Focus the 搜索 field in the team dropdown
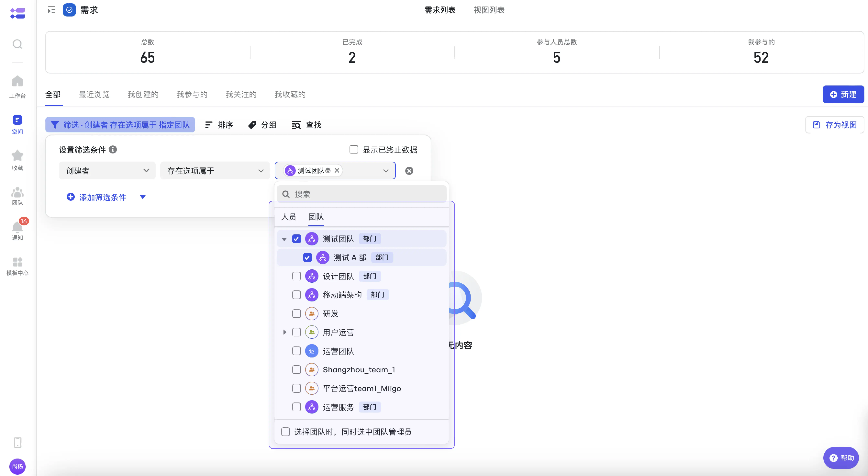868x476 pixels. [362, 194]
